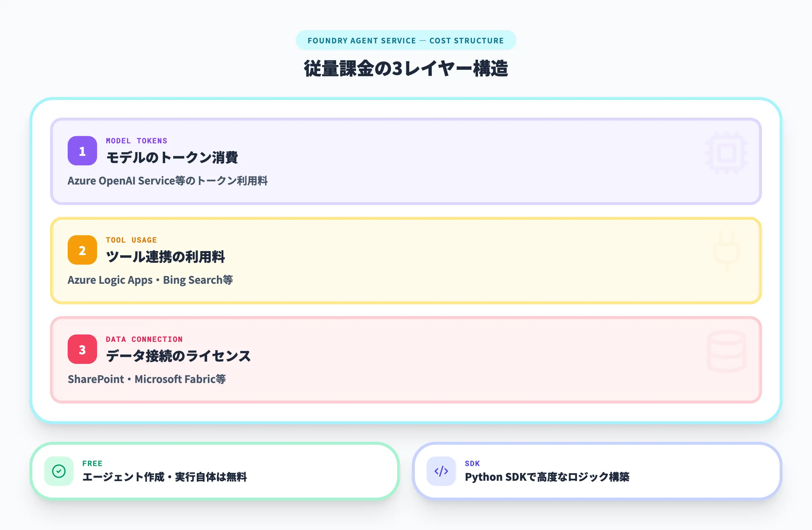Click the モデルのトークン消費 title

point(172,158)
